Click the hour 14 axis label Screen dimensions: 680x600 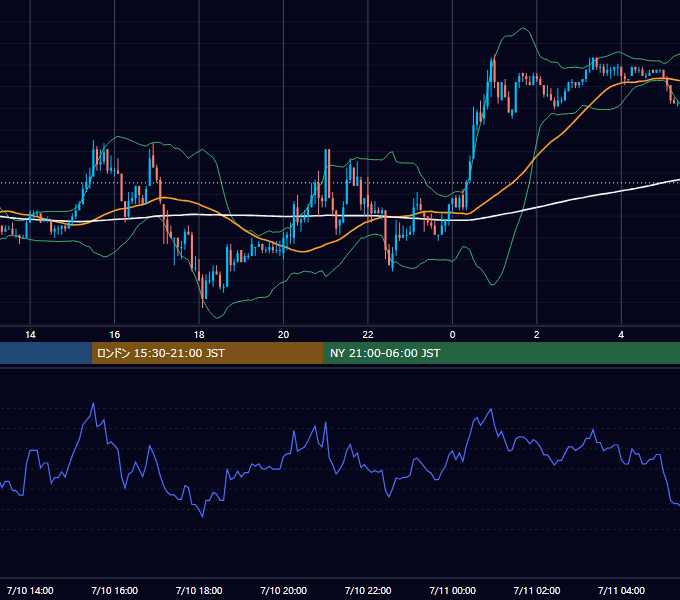click(30, 335)
